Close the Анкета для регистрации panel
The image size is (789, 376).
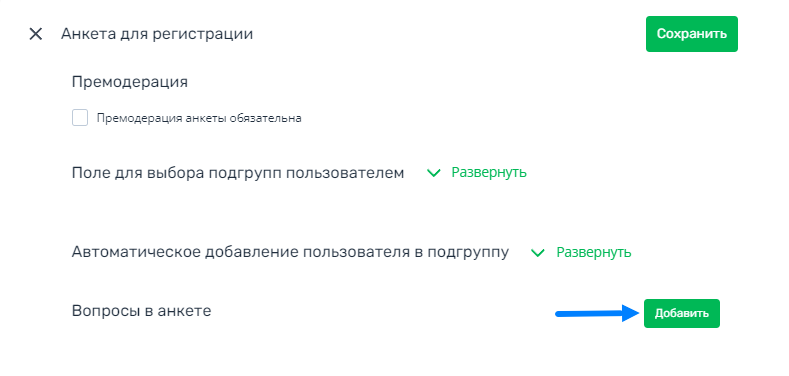(35, 34)
